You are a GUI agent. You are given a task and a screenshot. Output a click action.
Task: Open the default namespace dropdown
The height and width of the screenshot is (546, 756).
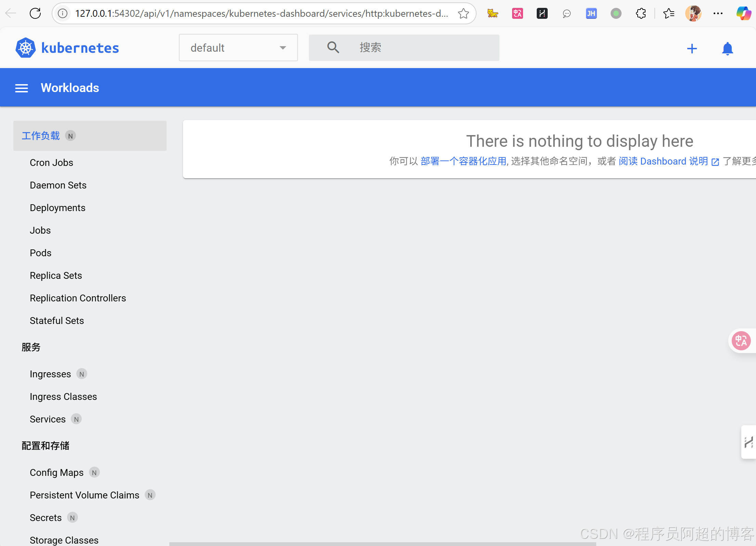point(238,48)
